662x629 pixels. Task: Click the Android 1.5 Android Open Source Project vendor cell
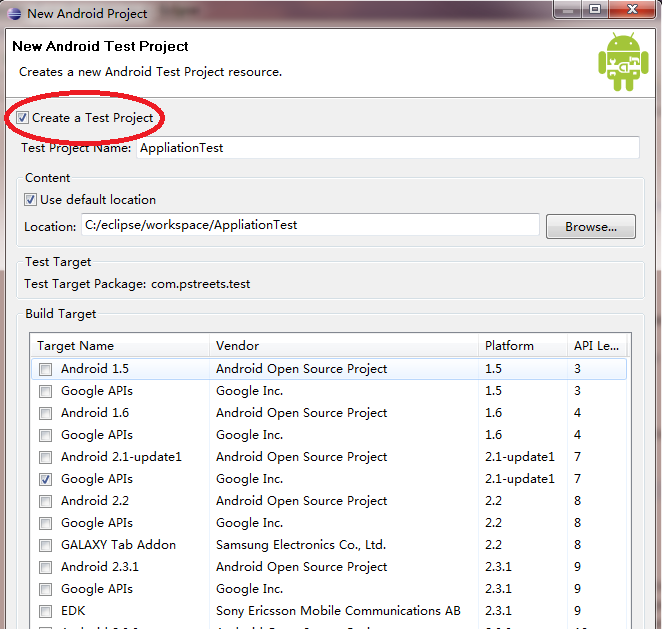tap(301, 369)
